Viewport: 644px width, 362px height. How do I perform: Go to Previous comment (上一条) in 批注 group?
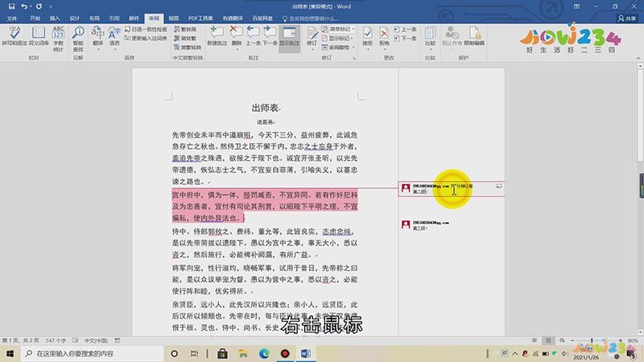253,35
